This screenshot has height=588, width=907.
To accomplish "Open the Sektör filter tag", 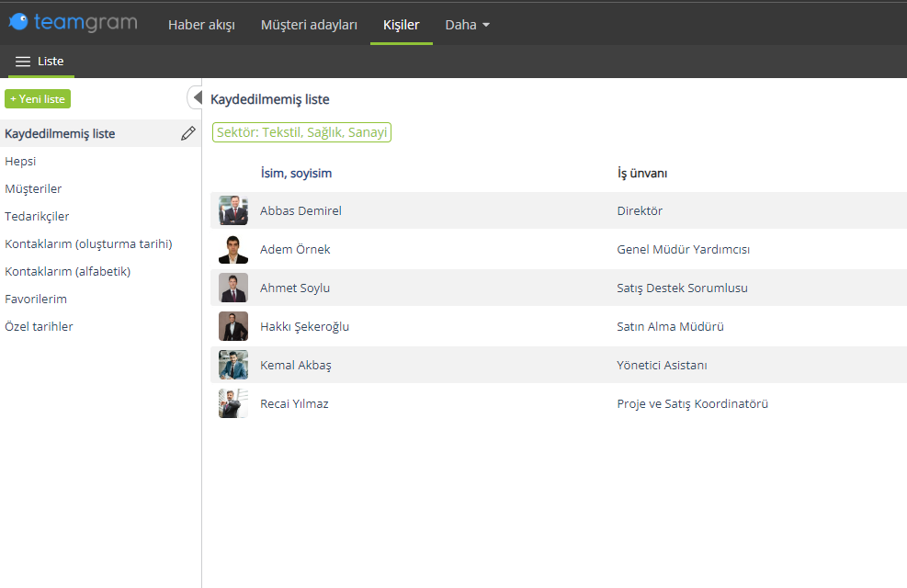I will click(301, 132).
